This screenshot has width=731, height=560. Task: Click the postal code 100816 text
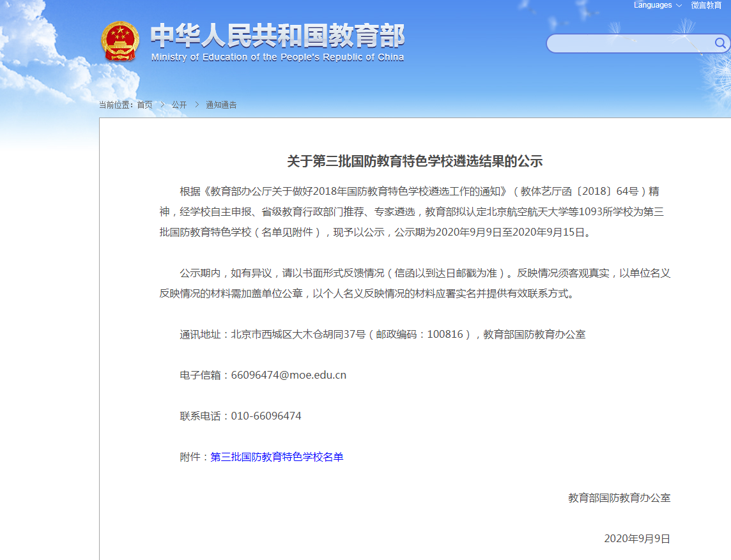[445, 335]
